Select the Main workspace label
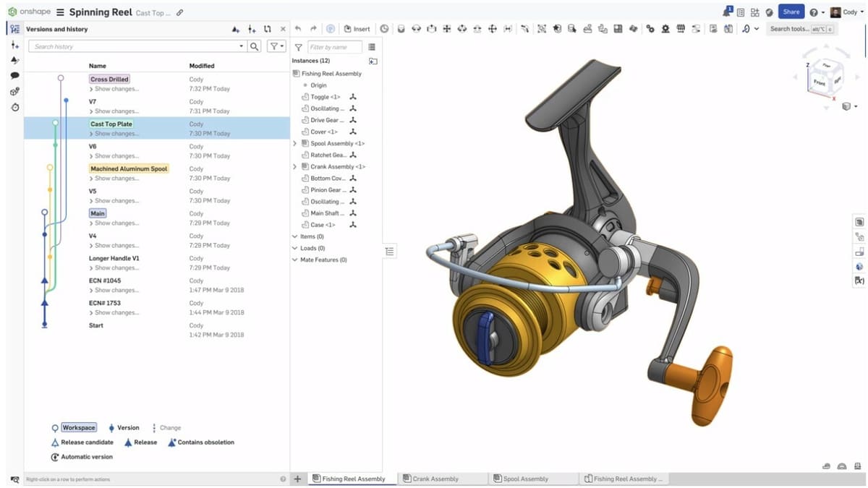This screenshot has width=868, height=488. click(x=98, y=213)
